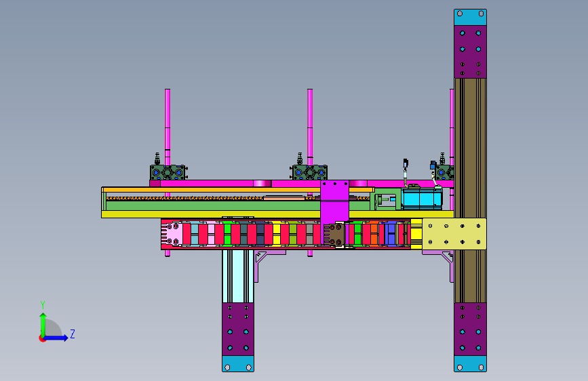Click the "Z" axis label
The height and width of the screenshot is (381, 588).
[73, 334]
